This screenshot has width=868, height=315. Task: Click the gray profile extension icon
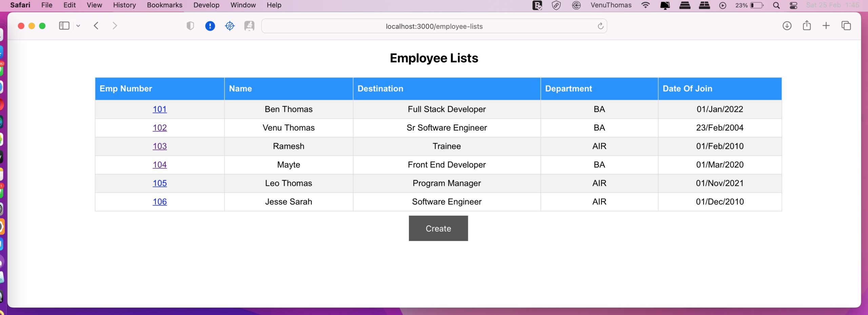pyautogui.click(x=249, y=26)
